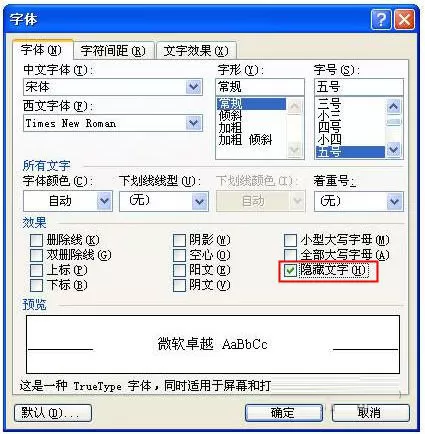425x434 pixels.
Task: Uncheck the 隐藏文字 checkbox
Action: (x=290, y=270)
